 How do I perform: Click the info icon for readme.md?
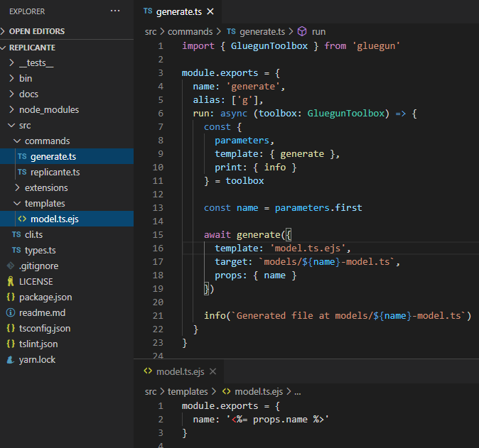11,313
